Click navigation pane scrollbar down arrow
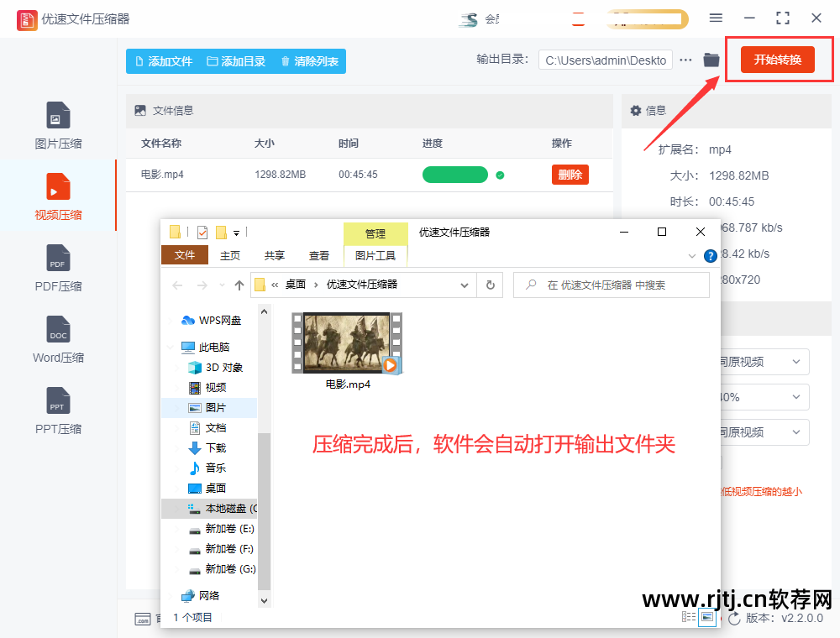 click(x=264, y=600)
